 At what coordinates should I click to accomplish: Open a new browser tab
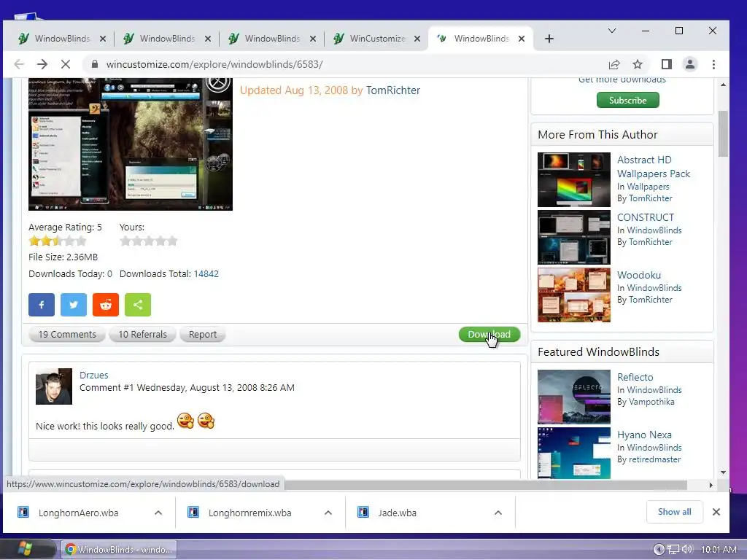click(x=549, y=39)
